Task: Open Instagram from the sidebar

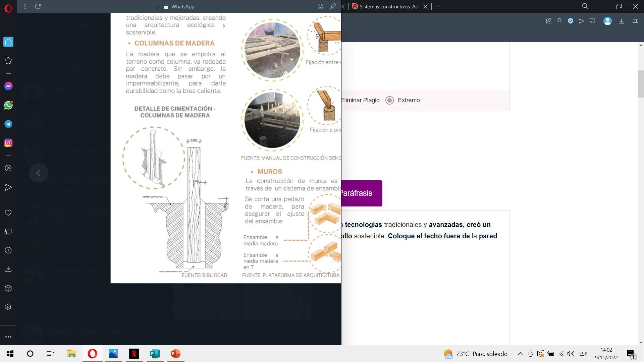Action: click(x=8, y=143)
